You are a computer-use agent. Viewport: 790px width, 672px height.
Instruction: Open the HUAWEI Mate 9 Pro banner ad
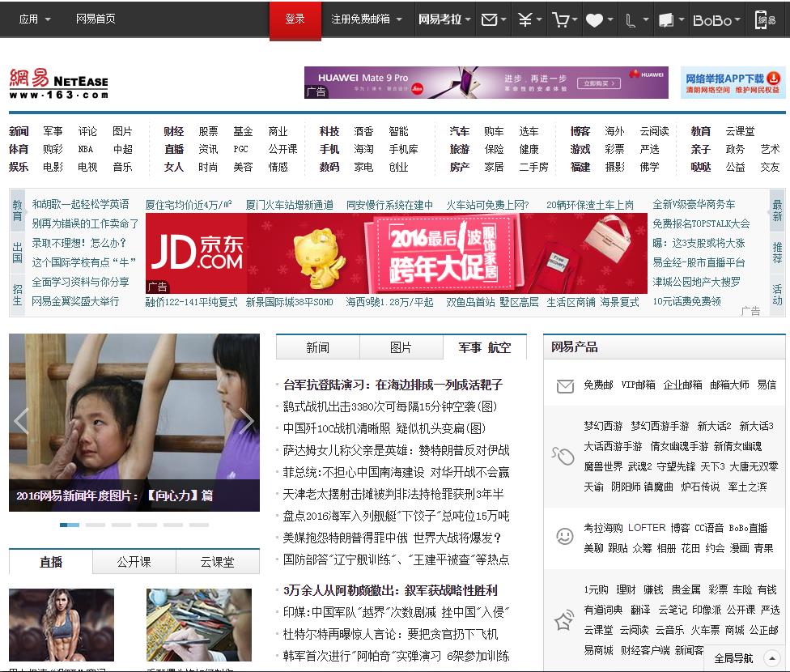coord(486,83)
